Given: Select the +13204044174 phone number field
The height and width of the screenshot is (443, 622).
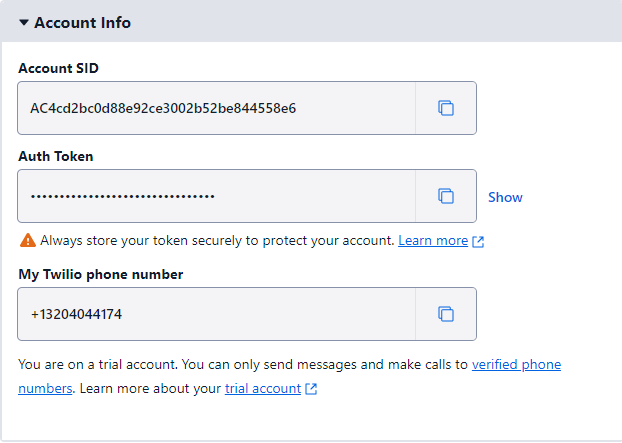Looking at the screenshot, I should (217, 314).
